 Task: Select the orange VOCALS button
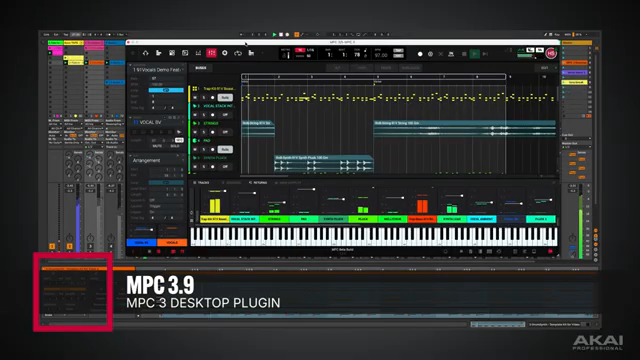[172, 242]
